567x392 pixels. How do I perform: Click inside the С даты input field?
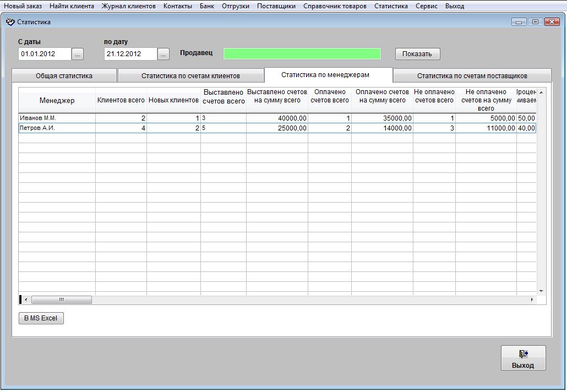click(45, 54)
